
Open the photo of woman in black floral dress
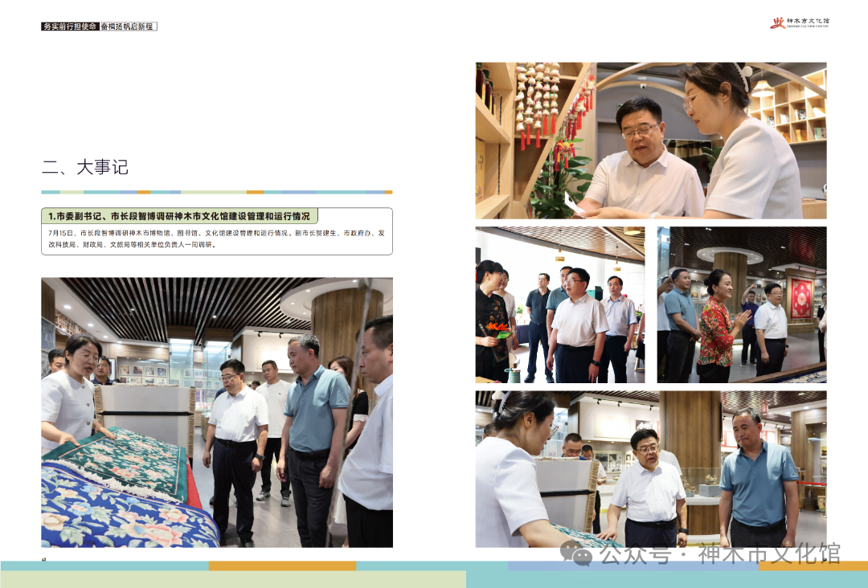(560, 304)
